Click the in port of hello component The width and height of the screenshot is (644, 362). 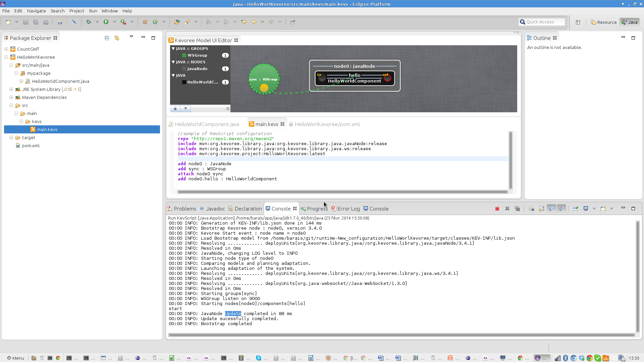(x=322, y=78)
